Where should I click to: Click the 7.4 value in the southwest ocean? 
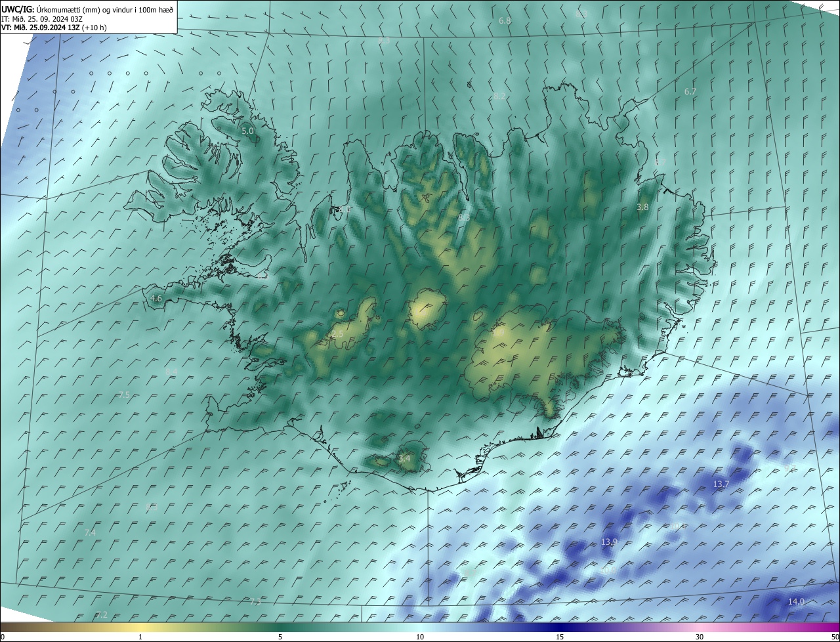click(x=90, y=533)
